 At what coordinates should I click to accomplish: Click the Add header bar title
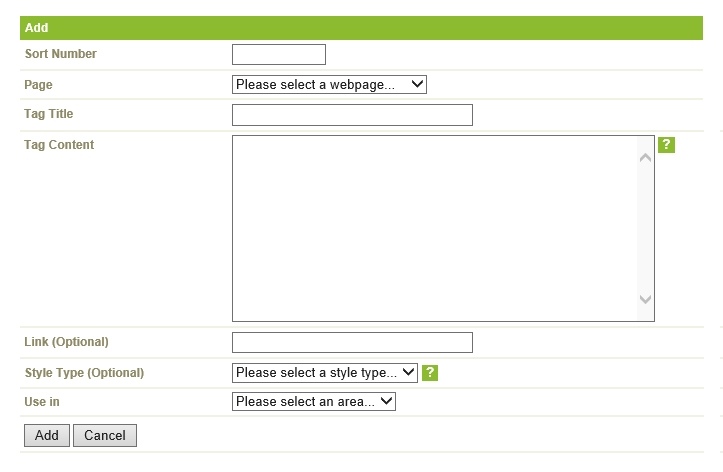(x=36, y=28)
